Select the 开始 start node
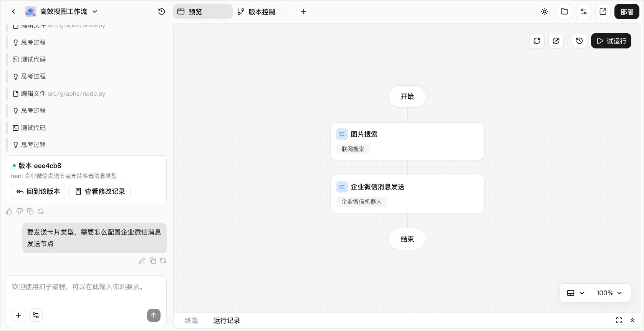The width and height of the screenshot is (644, 331). [407, 96]
